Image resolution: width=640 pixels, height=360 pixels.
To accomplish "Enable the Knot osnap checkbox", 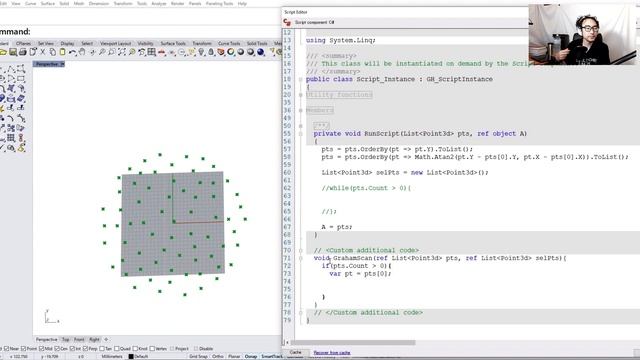I will tap(135, 349).
